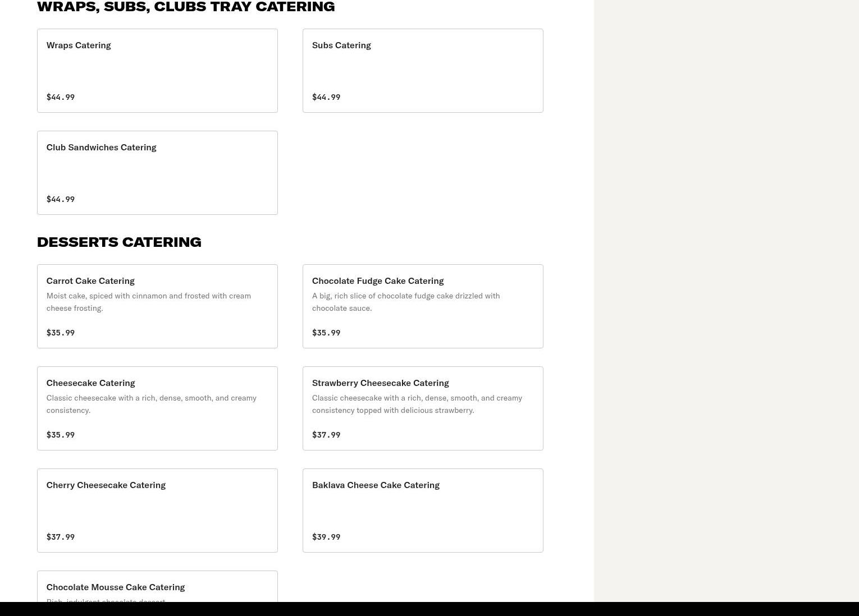This screenshot has height=616, width=859.
Task: Open the Strawberry Cheesecake Catering card
Action: 423,408
